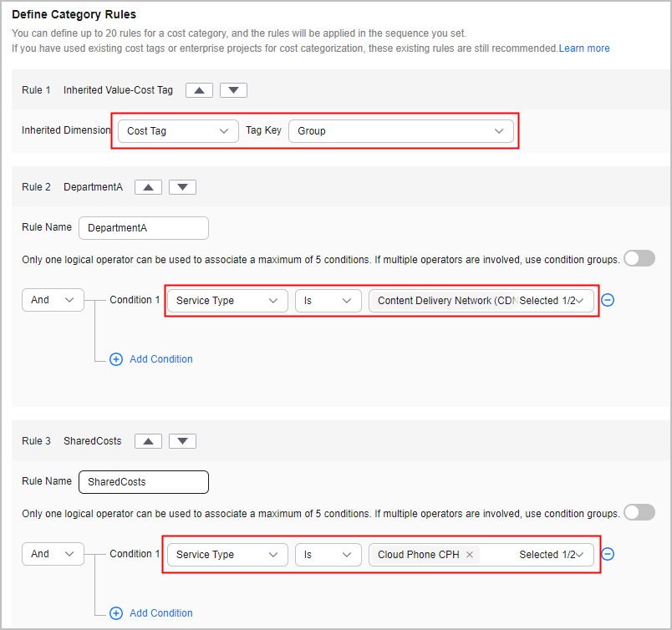
Task: Open the Tag Key Group dropdown
Action: click(x=401, y=131)
